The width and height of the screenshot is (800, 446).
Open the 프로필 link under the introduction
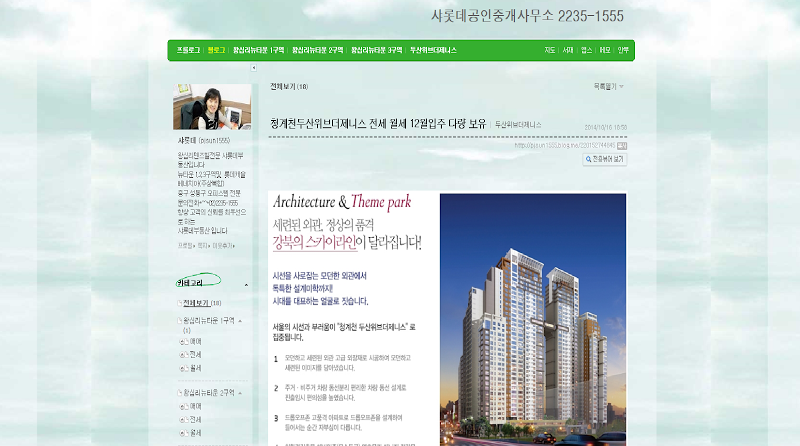(x=185, y=245)
